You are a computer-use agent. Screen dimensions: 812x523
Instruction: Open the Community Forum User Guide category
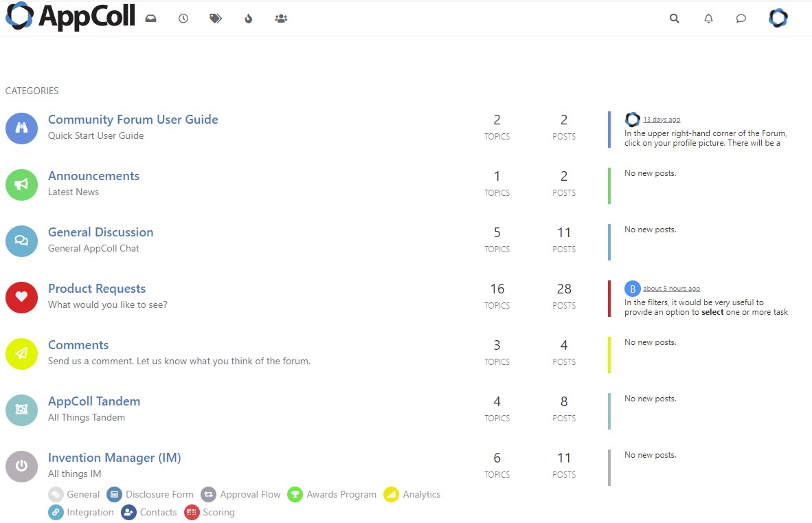tap(133, 120)
